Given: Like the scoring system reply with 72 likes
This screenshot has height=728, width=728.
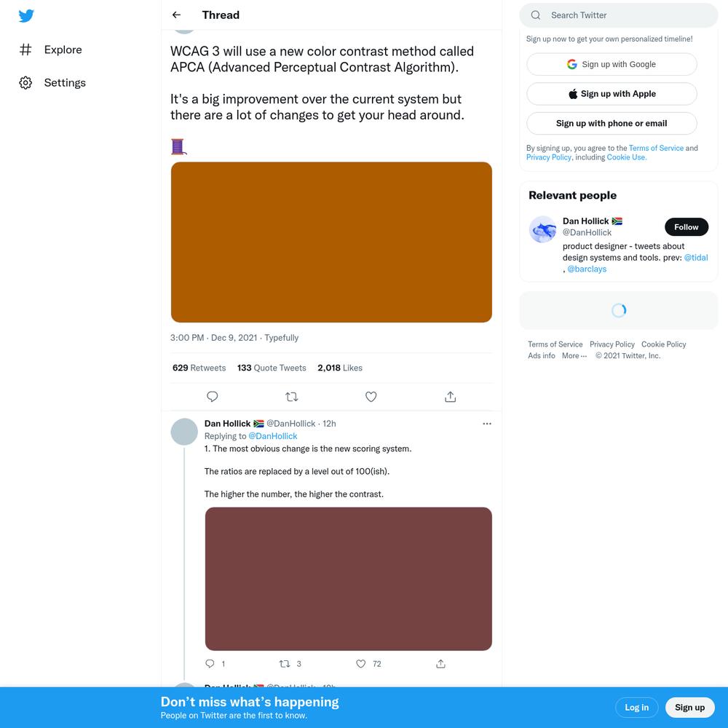Looking at the screenshot, I should click(x=368, y=663).
